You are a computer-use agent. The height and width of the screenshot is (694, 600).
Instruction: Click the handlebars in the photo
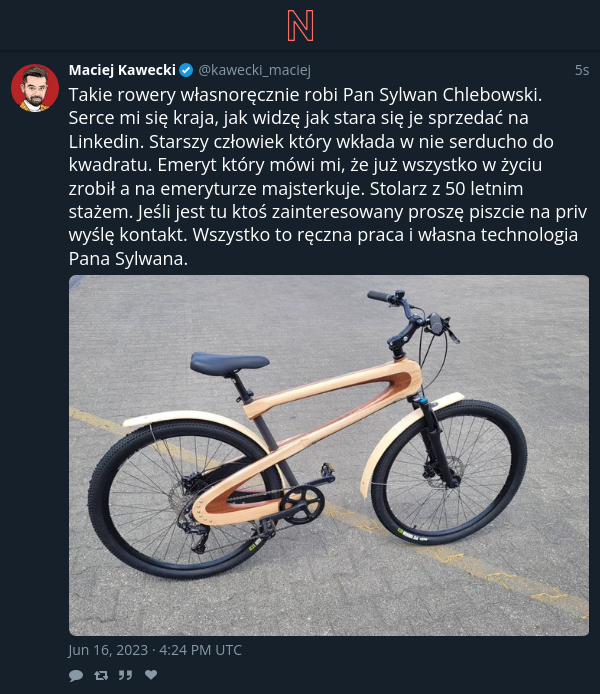click(412, 314)
